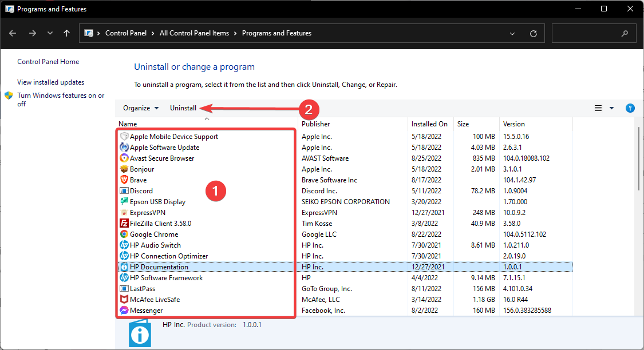644x350 pixels.
Task: Click publisher SEIKO EPSON CORPORATION
Action: click(x=346, y=201)
